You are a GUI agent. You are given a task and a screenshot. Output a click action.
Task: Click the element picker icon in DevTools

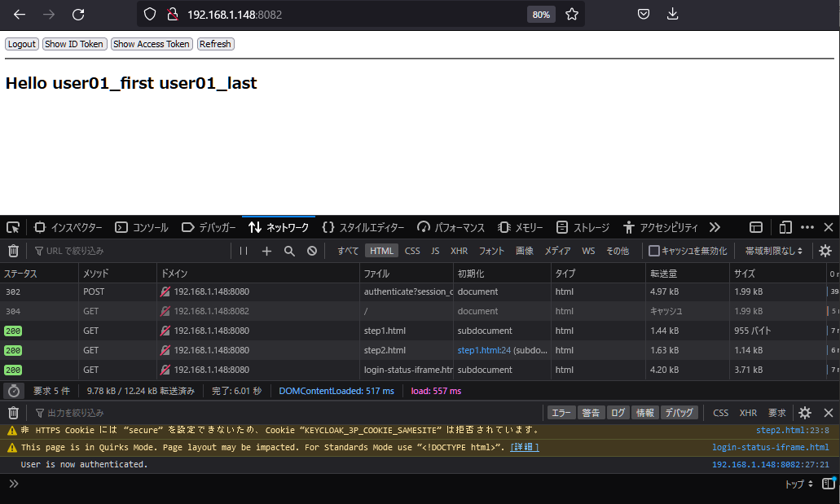(13, 227)
